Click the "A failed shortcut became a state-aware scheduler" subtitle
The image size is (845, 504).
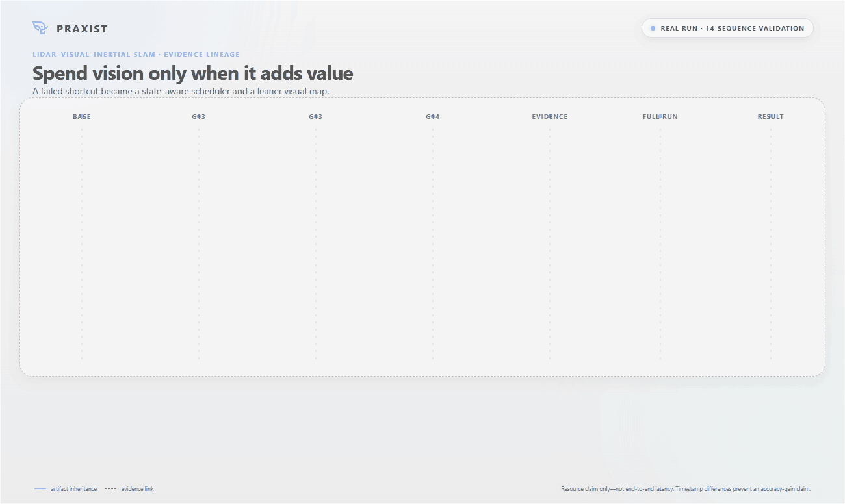[x=181, y=91]
